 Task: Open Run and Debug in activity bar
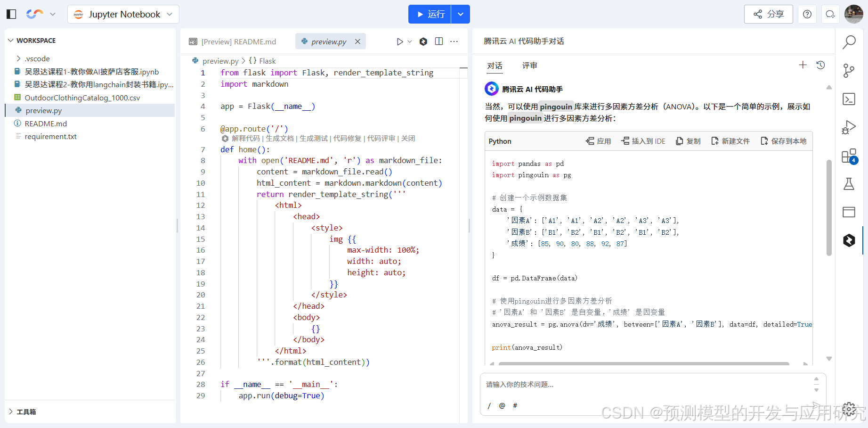(849, 127)
